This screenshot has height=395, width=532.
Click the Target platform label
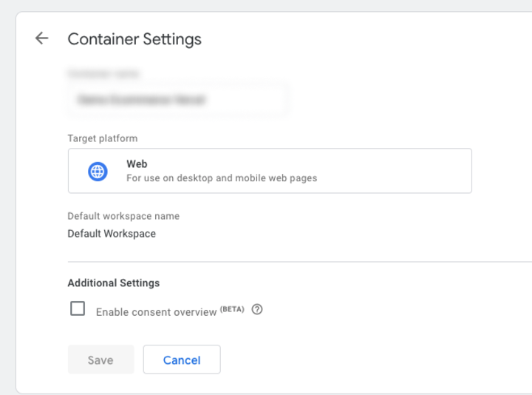pyautogui.click(x=103, y=138)
